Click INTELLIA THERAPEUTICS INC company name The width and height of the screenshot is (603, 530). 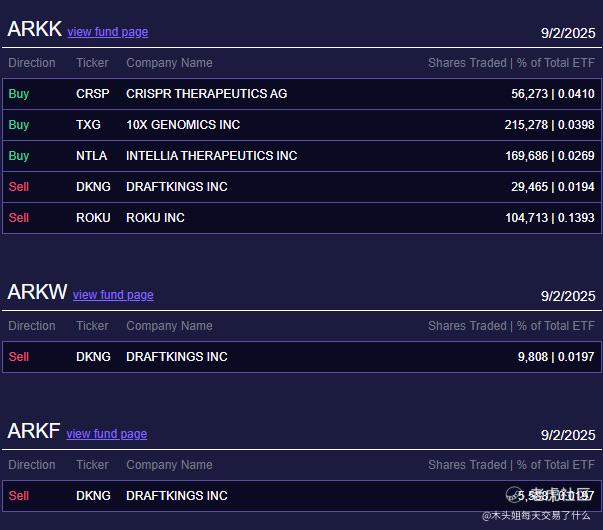[x=212, y=156]
